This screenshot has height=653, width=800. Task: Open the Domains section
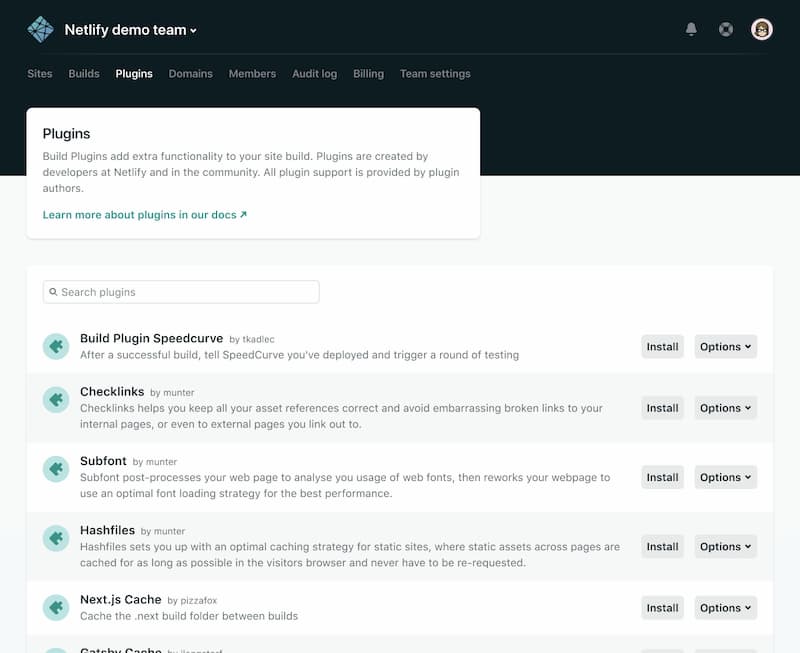pos(191,73)
